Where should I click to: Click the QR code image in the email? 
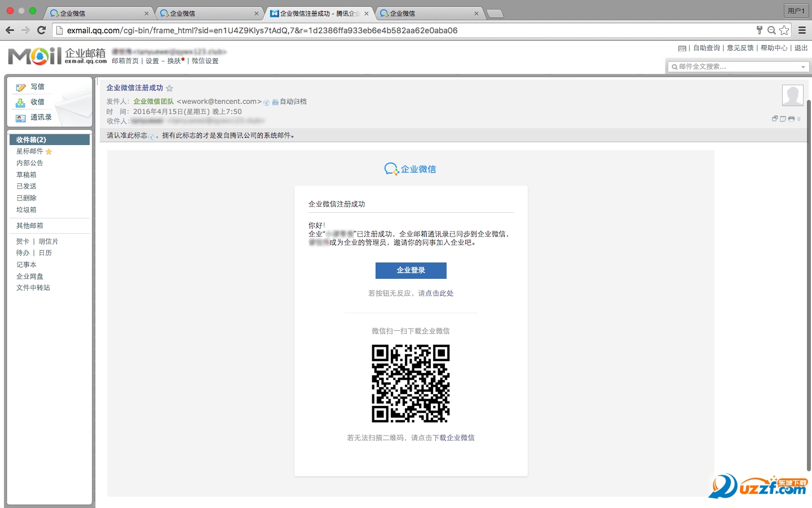tap(411, 383)
